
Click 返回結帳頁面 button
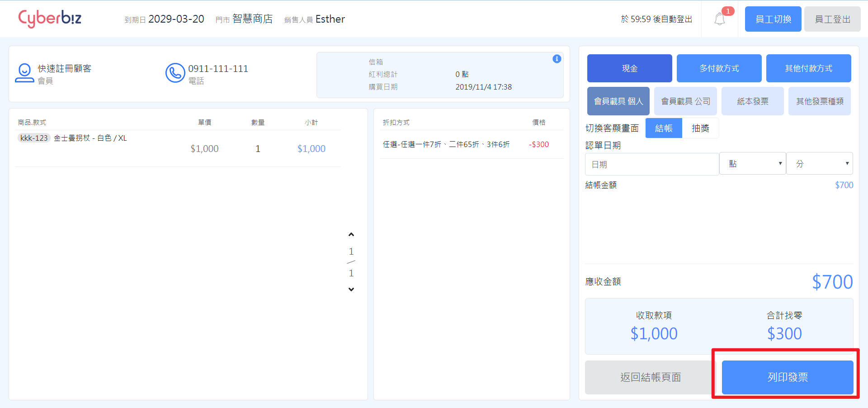point(651,377)
